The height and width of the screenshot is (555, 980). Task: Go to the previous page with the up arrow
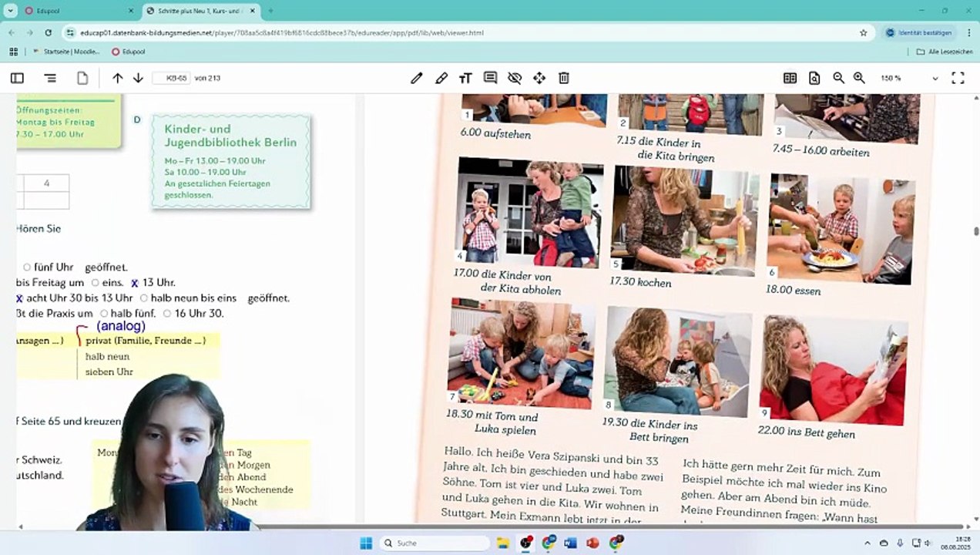click(x=117, y=78)
